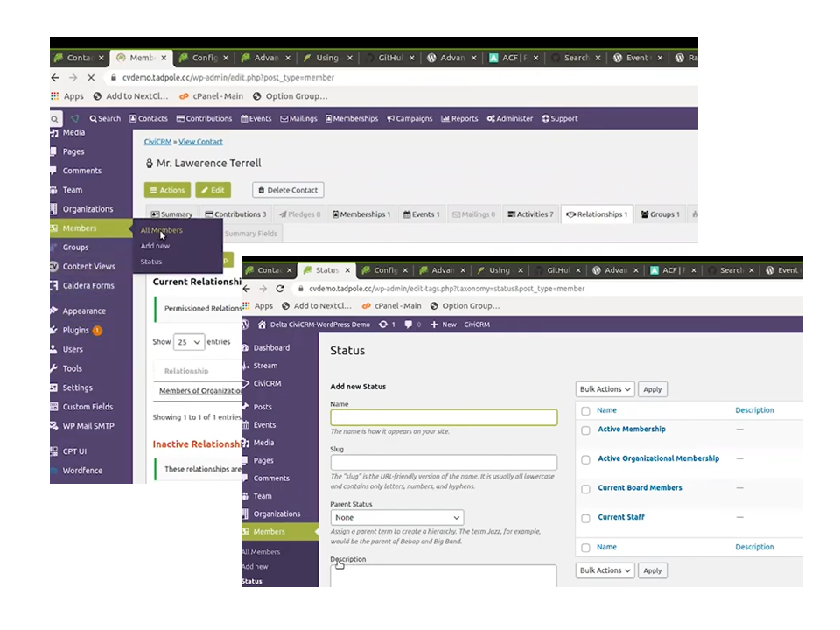The width and height of the screenshot is (840, 630).
Task: Open the Memberships menu in CiviCRM bar
Action: click(x=352, y=119)
